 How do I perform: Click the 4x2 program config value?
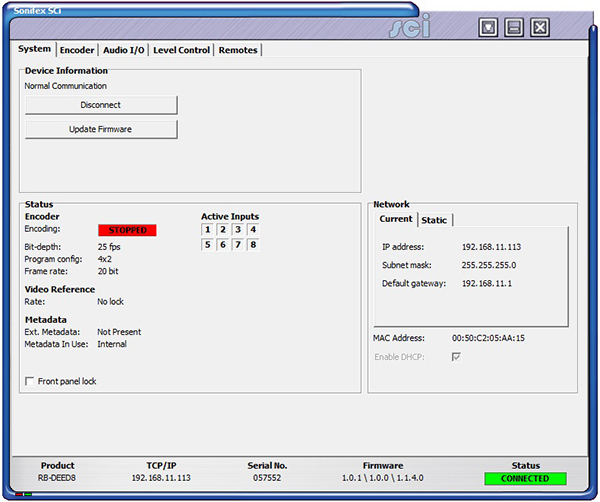pos(105,259)
